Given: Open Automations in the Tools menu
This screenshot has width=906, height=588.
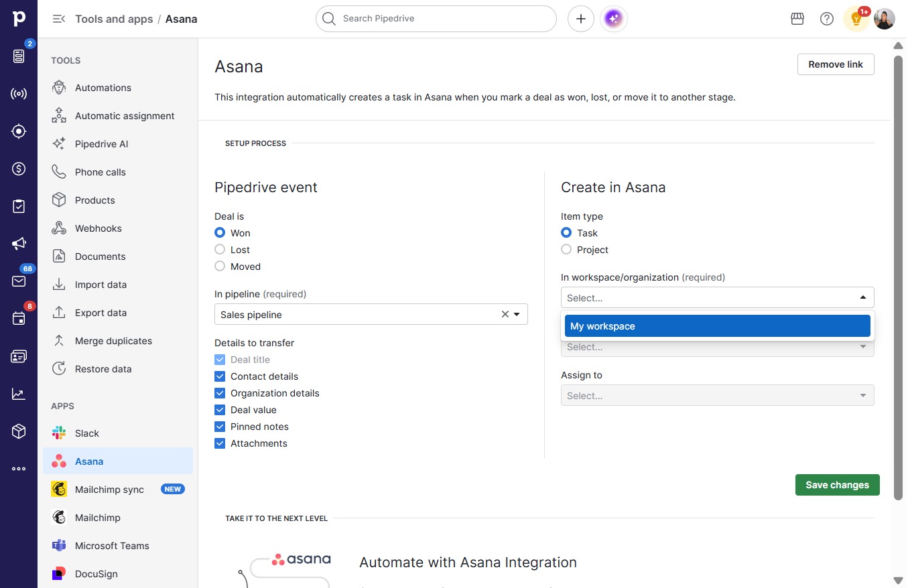Looking at the screenshot, I should tap(118, 88).
